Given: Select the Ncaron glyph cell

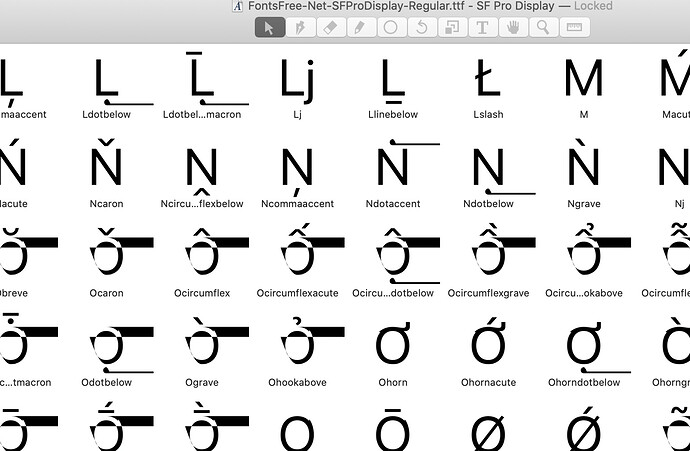Looking at the screenshot, I should click(x=106, y=173).
